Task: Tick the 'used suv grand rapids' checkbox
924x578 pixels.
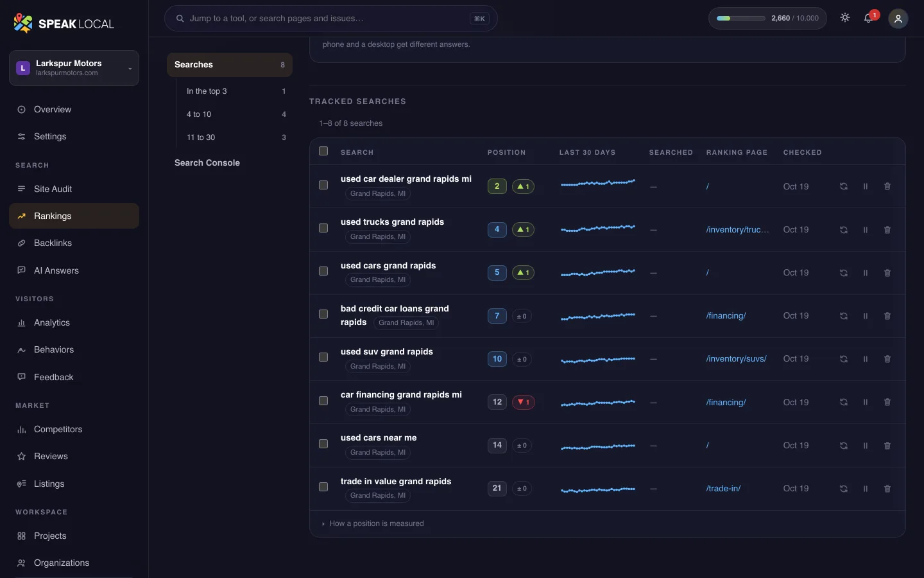Action: click(323, 357)
